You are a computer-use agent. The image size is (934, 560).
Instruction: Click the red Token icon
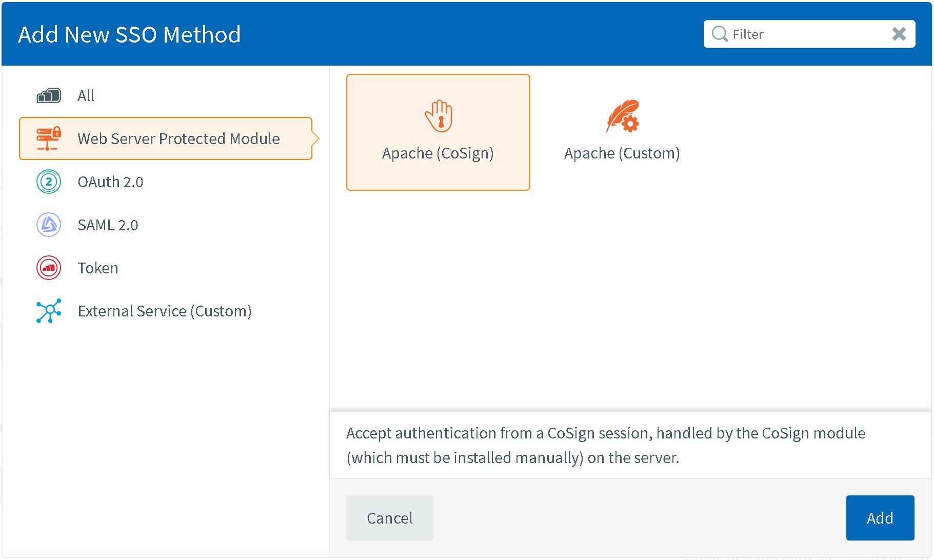click(49, 268)
